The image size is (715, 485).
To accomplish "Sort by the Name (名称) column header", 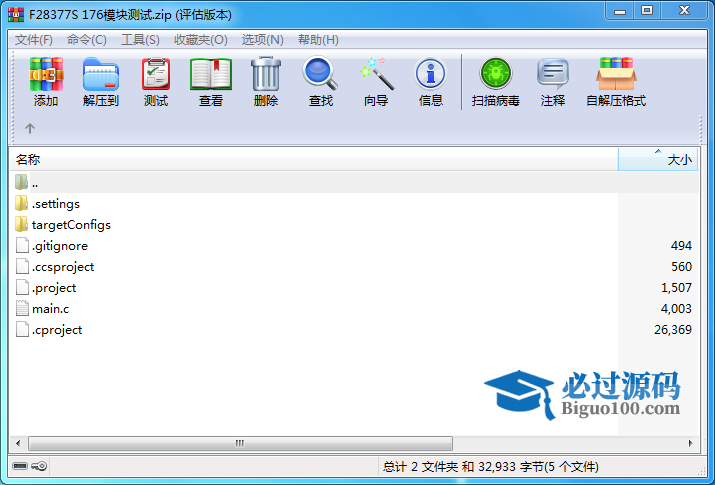I will [300, 159].
